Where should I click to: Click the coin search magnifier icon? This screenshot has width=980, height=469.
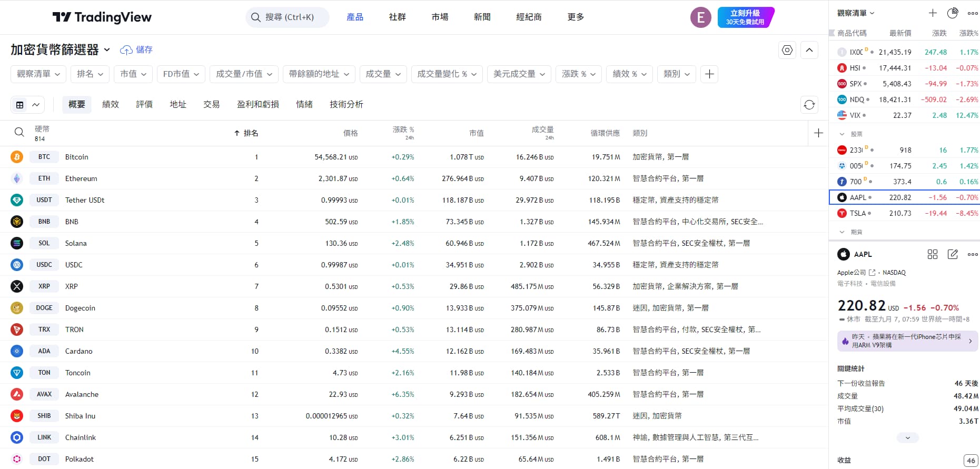pos(19,132)
